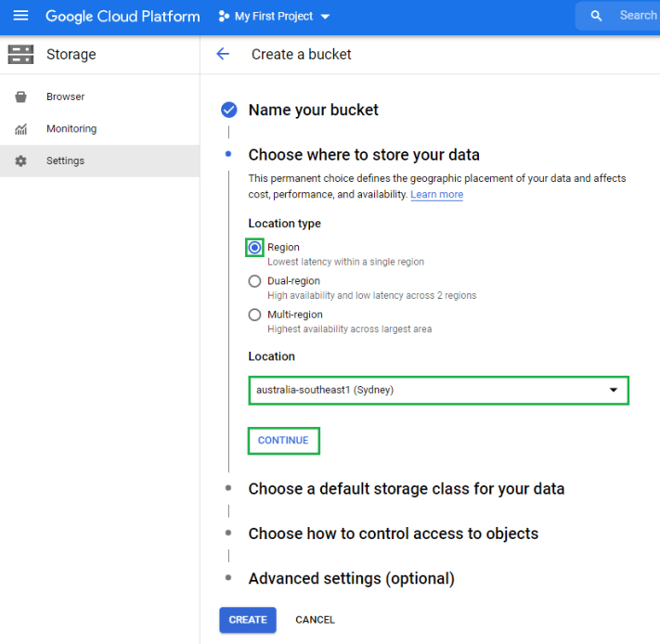
Task: Click the search magnifier icon
Action: tap(597, 16)
